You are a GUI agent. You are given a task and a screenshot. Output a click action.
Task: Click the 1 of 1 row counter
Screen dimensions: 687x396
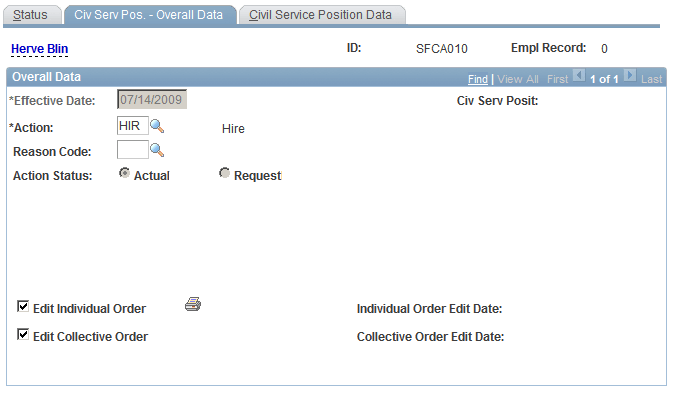pyautogui.click(x=604, y=79)
